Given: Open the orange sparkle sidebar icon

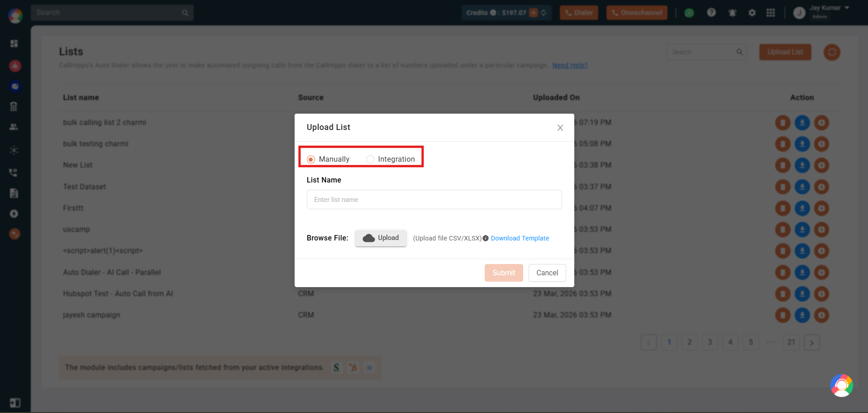Looking at the screenshot, I should [x=15, y=234].
